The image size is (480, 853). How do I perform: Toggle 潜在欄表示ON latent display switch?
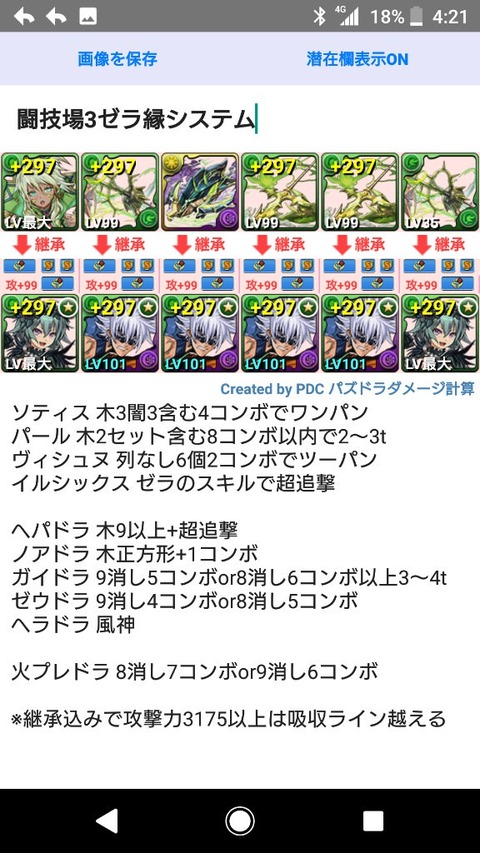(357, 59)
